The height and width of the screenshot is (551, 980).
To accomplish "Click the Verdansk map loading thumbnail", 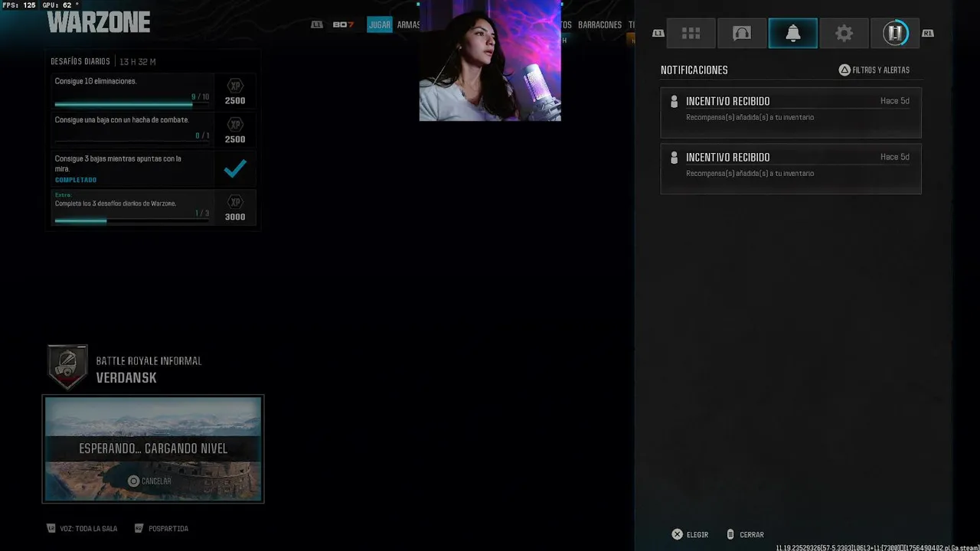I will click(153, 449).
